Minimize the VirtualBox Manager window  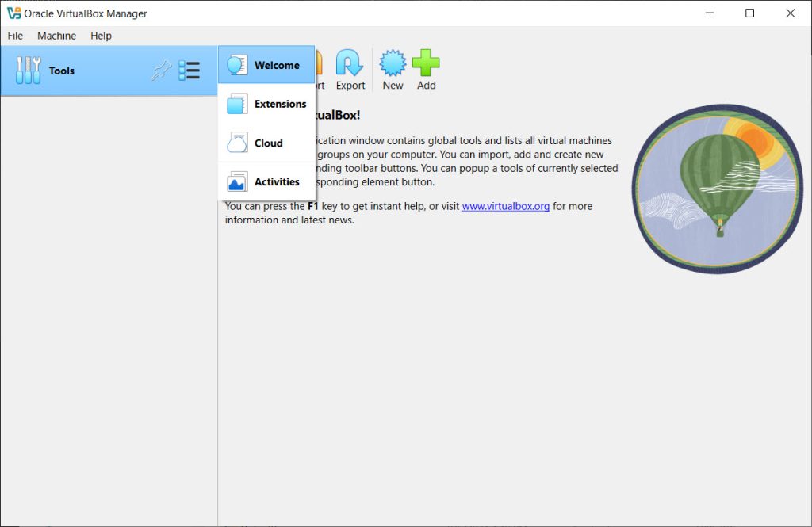(710, 13)
